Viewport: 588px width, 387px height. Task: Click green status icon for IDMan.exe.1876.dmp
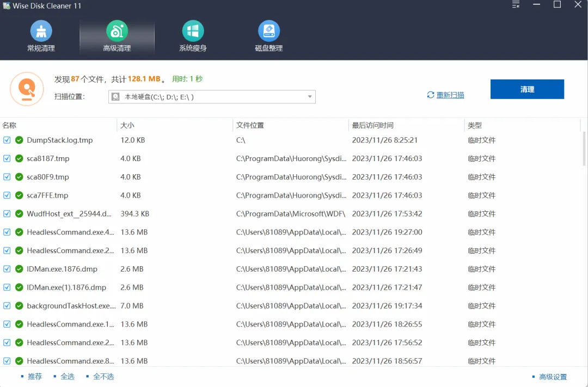pos(19,269)
